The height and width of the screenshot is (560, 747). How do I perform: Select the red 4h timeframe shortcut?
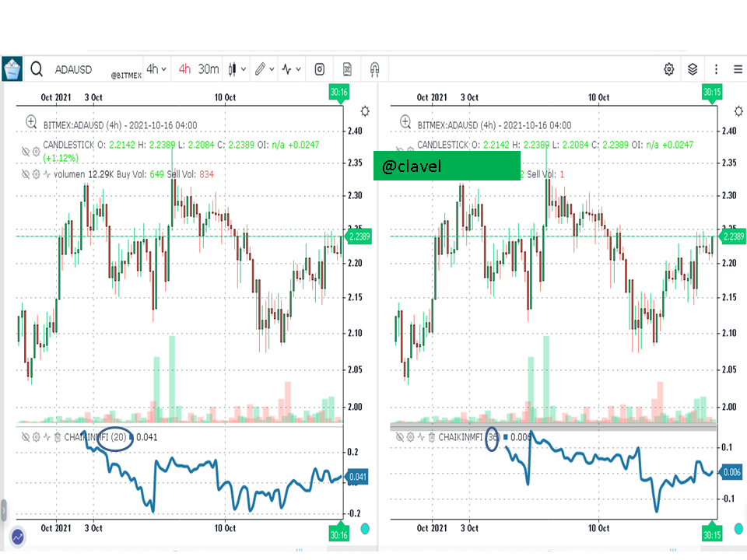coord(184,69)
